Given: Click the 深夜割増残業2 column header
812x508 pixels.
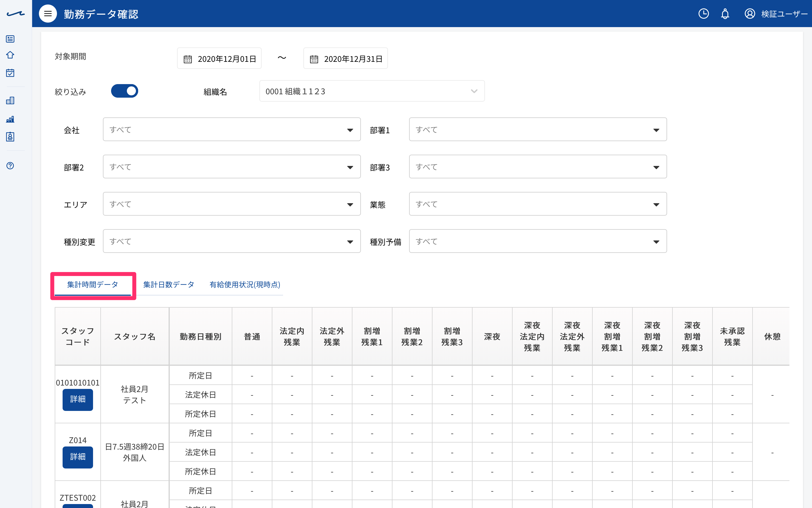Looking at the screenshot, I should tap(652, 337).
